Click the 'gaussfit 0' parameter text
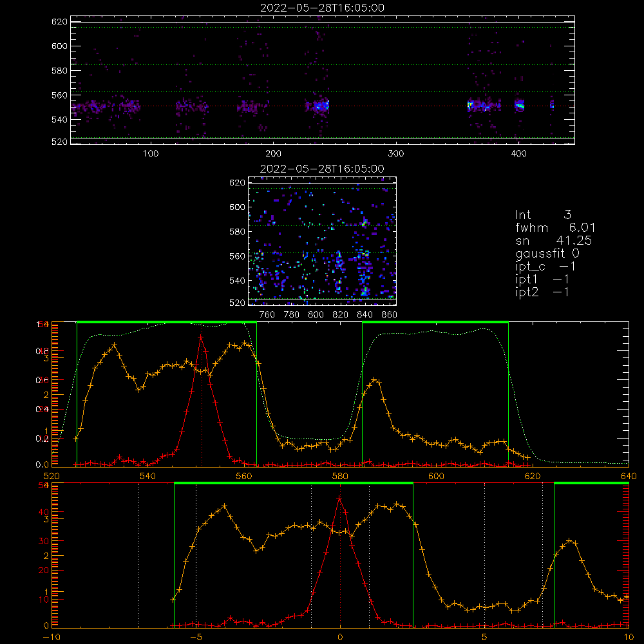The image size is (644, 644). [547, 253]
